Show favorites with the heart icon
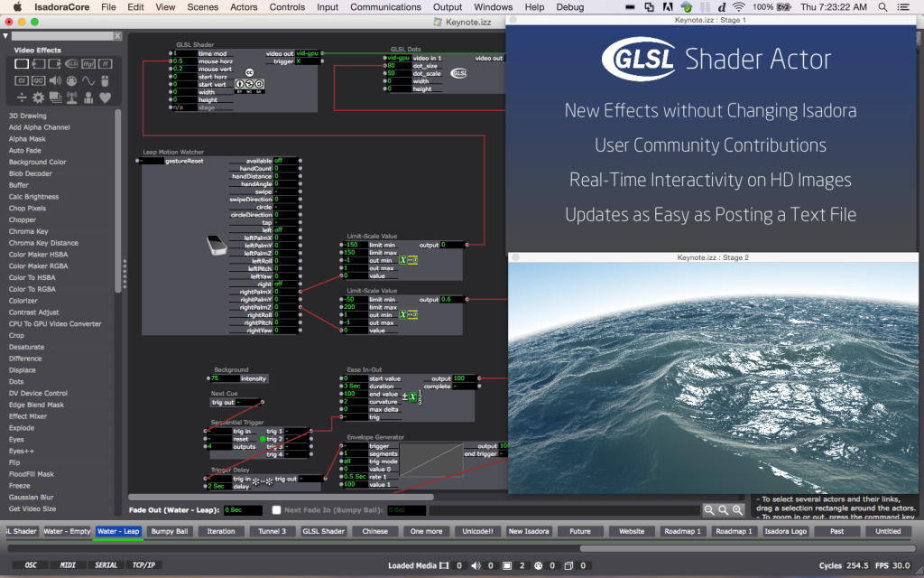Screen dimensions: 924x578 106,97
